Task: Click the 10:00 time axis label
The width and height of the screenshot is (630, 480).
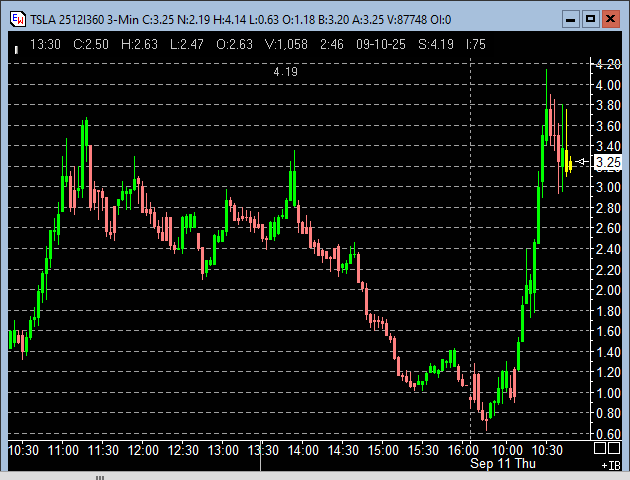Action: click(507, 450)
